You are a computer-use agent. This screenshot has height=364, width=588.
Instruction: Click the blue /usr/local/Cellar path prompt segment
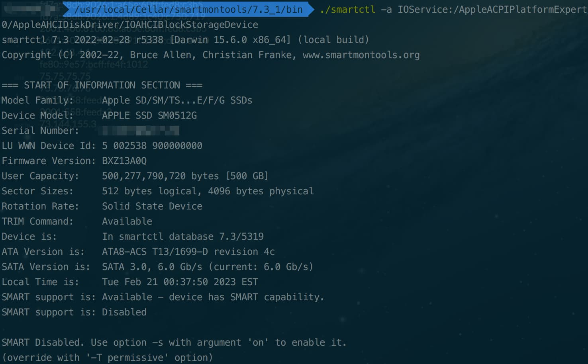(x=188, y=9)
